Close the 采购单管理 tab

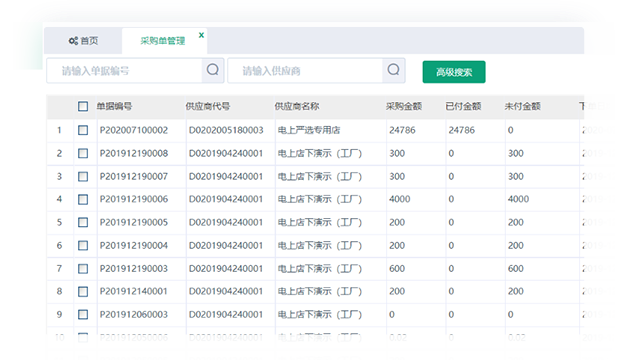201,35
